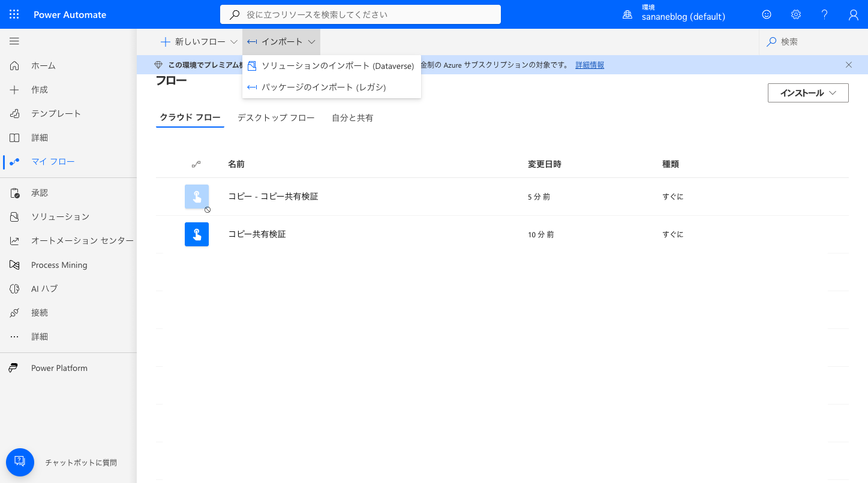Click the solution icon in ソリューションのインポート entry
This screenshot has height=483, width=868.
point(252,66)
